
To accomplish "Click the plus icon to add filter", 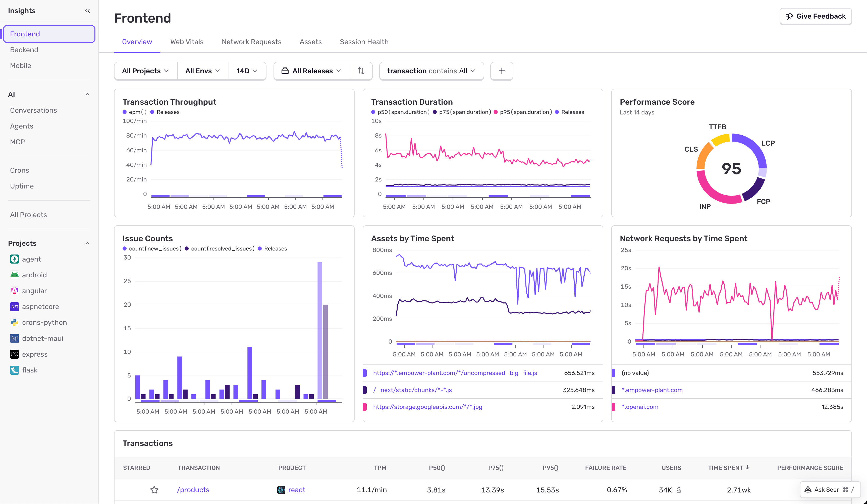I will (501, 71).
